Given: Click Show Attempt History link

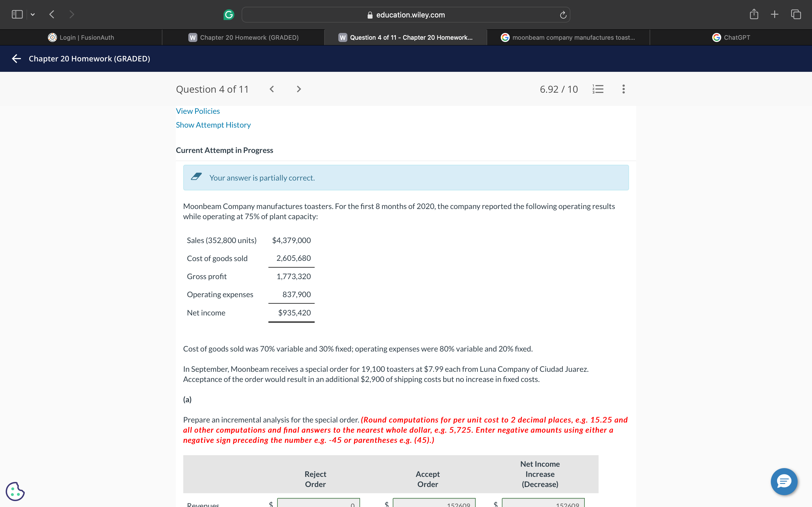Looking at the screenshot, I should point(213,125).
